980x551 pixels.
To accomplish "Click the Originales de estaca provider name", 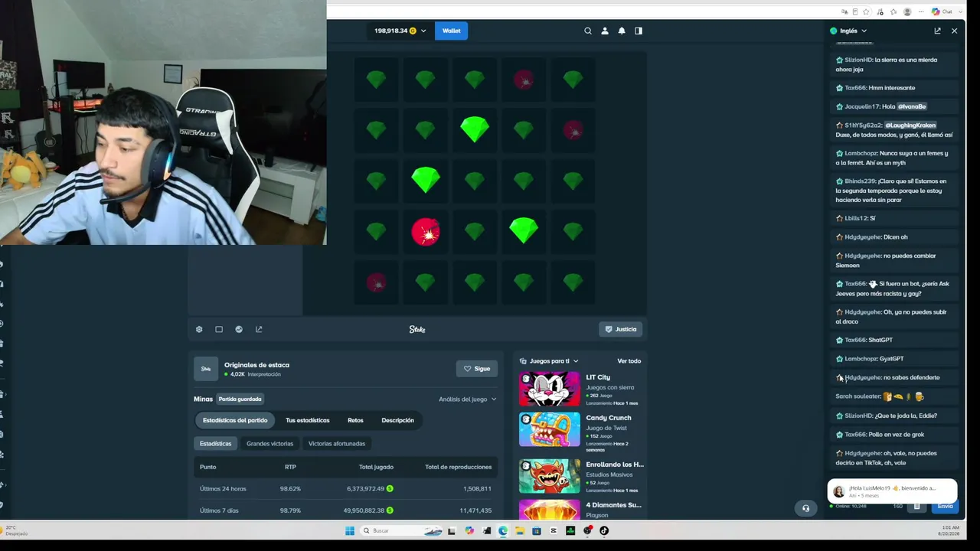I will click(256, 365).
